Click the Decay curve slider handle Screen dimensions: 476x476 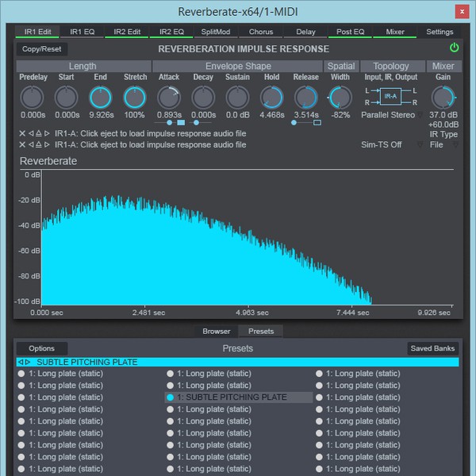pos(196,123)
